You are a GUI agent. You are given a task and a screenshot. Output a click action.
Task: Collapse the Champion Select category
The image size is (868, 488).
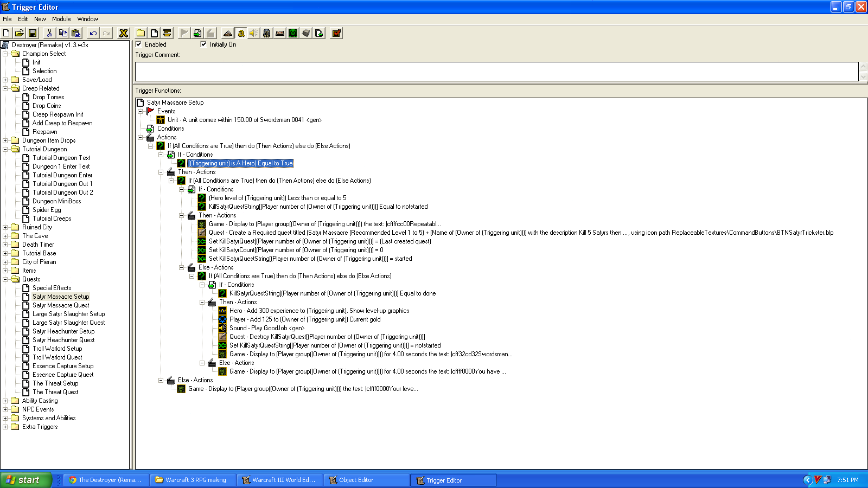[5, 54]
